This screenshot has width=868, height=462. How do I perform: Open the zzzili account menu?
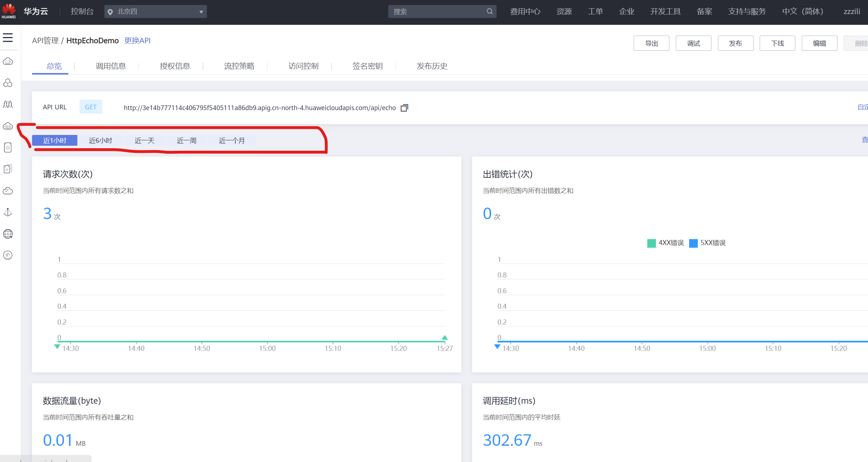tap(852, 12)
